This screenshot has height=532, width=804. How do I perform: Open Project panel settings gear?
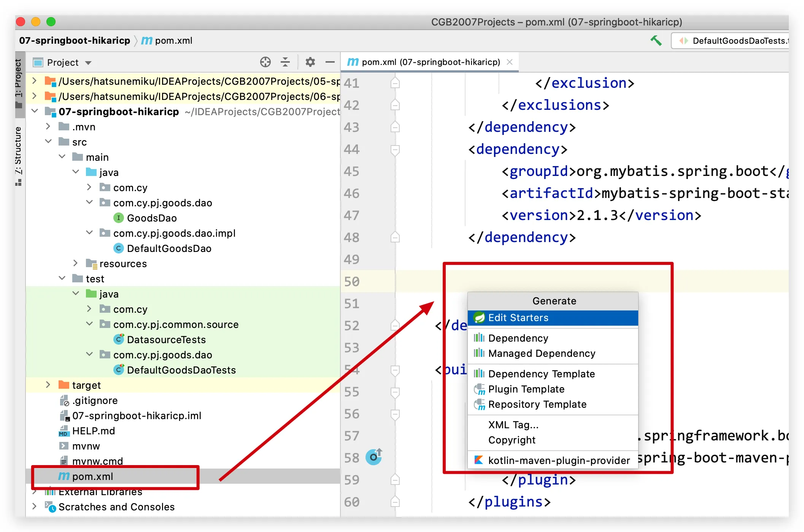pyautogui.click(x=310, y=62)
